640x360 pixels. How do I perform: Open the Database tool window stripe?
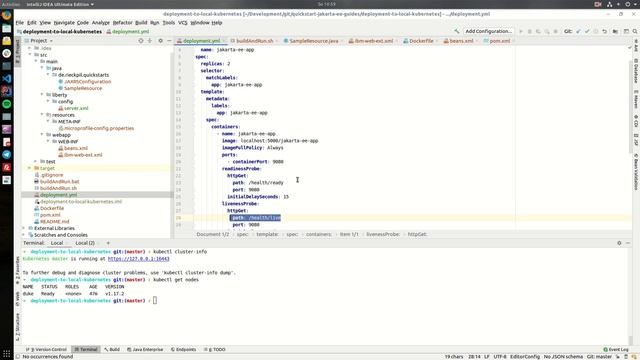pyautogui.click(x=636, y=71)
